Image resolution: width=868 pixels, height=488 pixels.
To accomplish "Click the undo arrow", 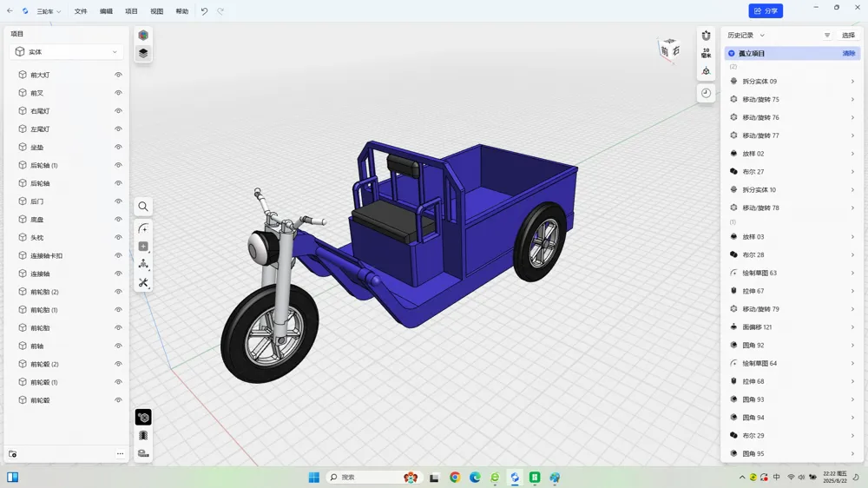I will point(204,11).
